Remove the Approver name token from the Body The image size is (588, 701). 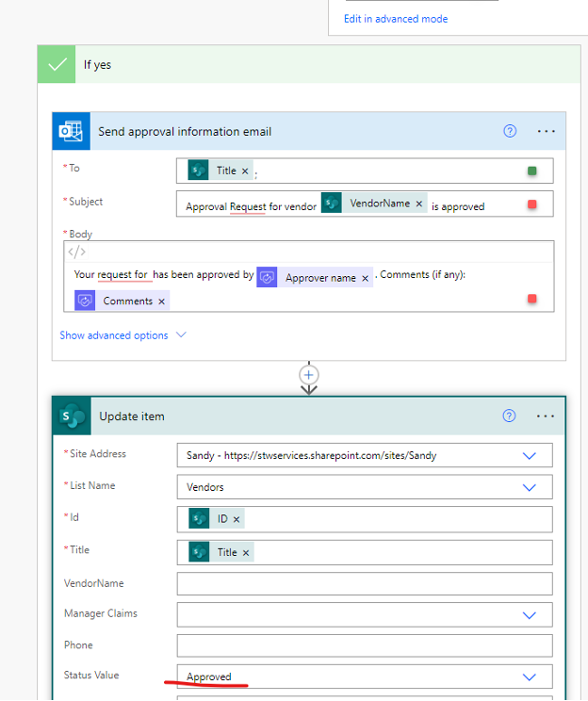[365, 278]
